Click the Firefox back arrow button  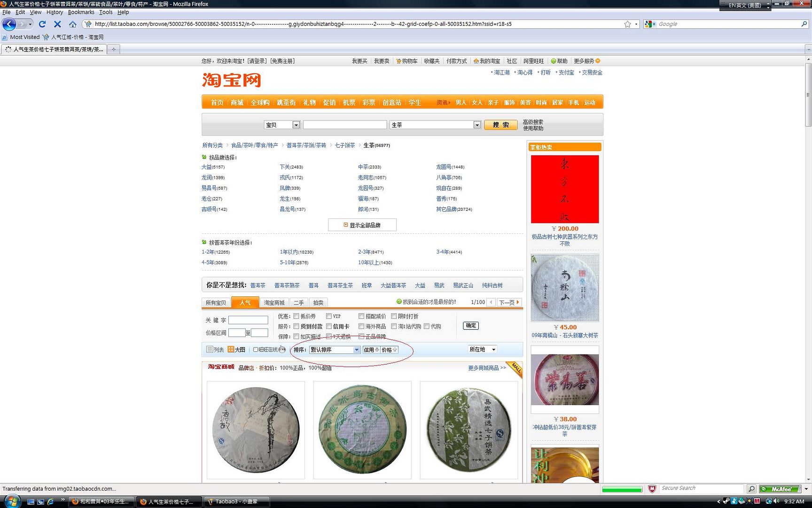click(9, 24)
